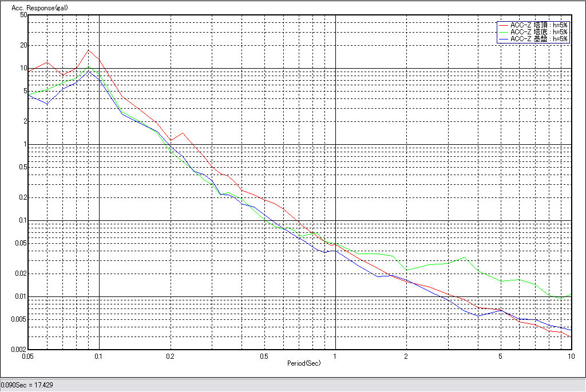586x392 pixels.
Task: Click the green ACC-Z 塔底 legend line
Action: pyautogui.click(x=504, y=32)
